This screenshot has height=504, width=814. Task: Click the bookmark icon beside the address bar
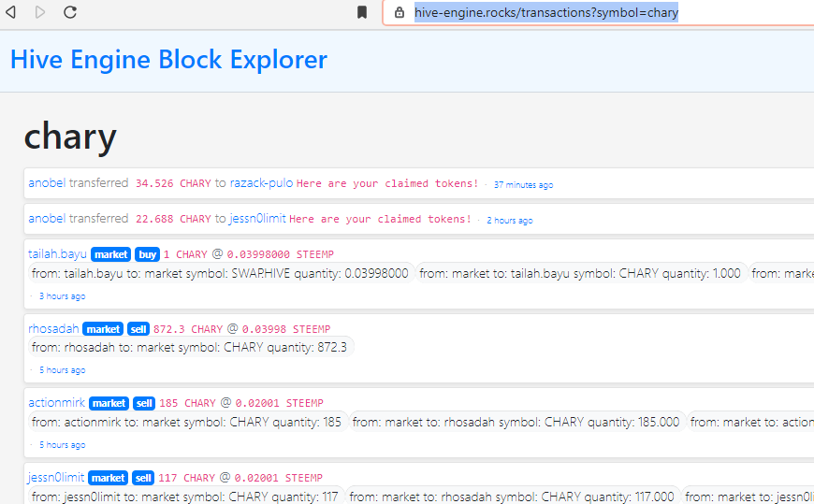(x=362, y=12)
